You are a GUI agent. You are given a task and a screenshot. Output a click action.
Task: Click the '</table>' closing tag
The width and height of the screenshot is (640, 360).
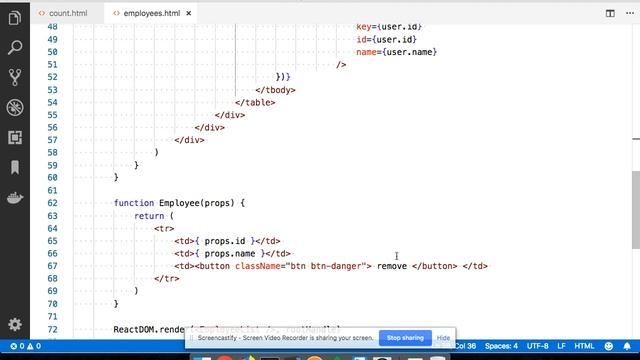pos(255,102)
